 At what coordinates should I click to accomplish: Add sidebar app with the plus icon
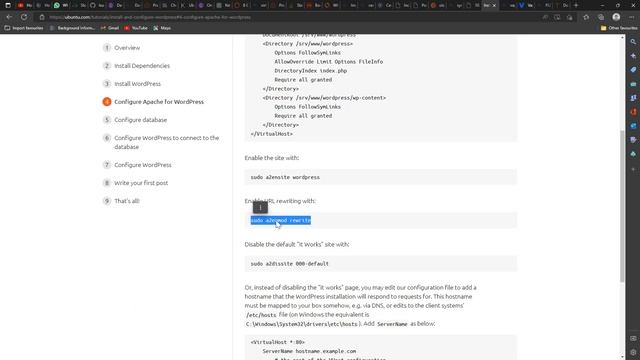click(633, 169)
